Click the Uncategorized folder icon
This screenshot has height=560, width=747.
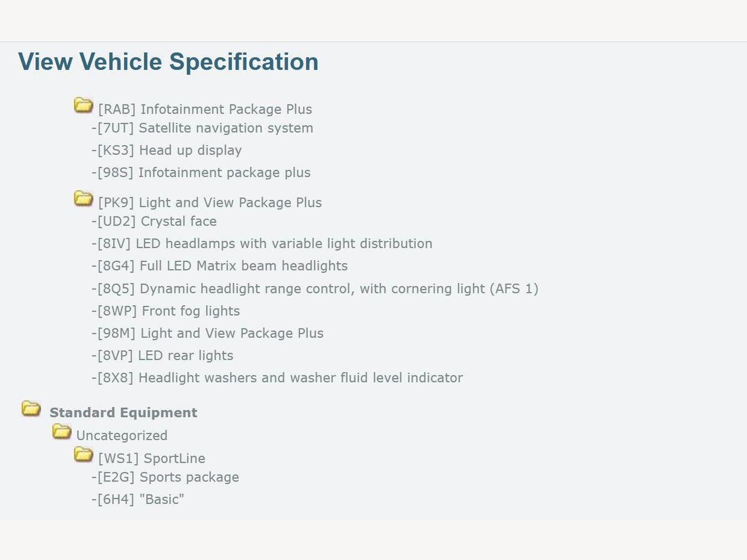[62, 432]
